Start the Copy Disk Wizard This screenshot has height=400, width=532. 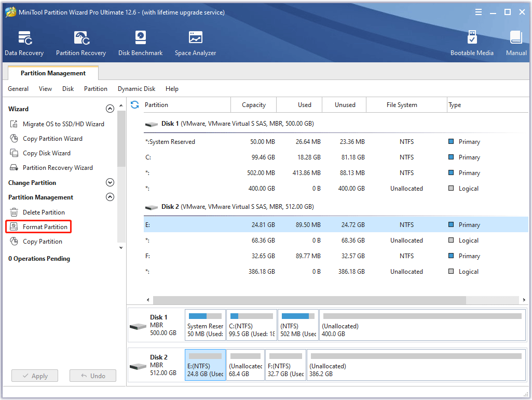coord(40,153)
